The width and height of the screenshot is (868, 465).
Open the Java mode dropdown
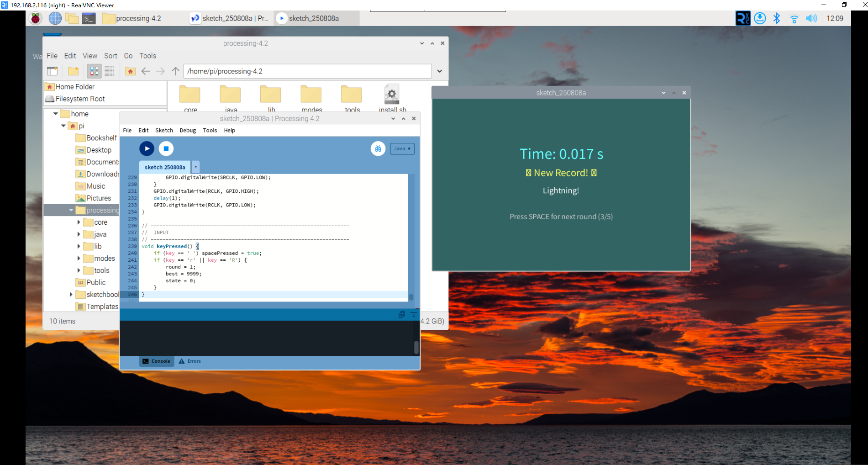click(x=402, y=148)
